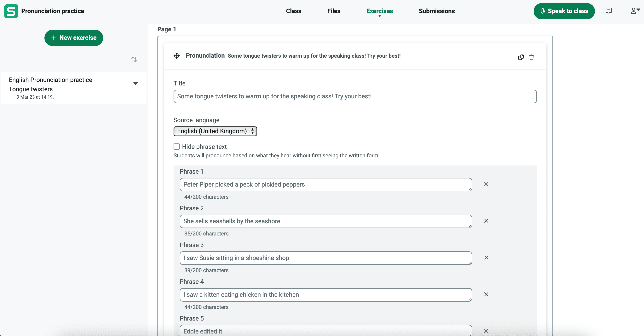Edit the kitten eating chicken phrase field
The height and width of the screenshot is (336, 644).
pyautogui.click(x=326, y=295)
